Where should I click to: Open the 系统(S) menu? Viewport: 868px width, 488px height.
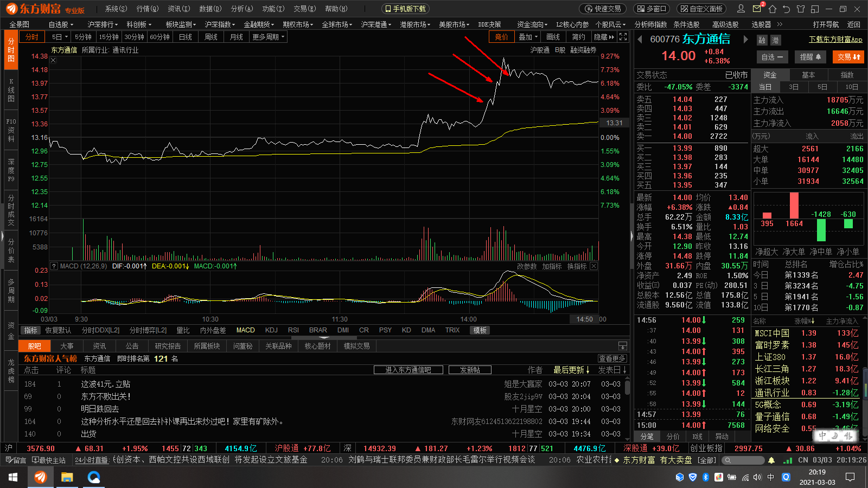click(x=116, y=9)
